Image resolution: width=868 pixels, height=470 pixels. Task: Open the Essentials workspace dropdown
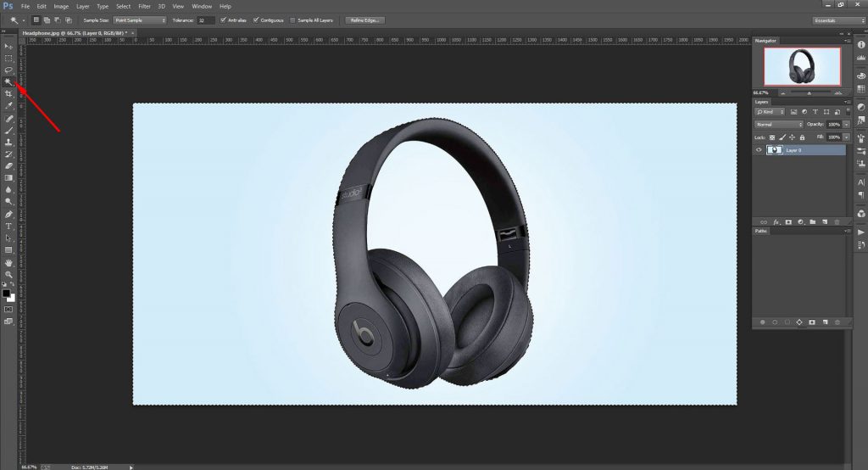pyautogui.click(x=838, y=20)
